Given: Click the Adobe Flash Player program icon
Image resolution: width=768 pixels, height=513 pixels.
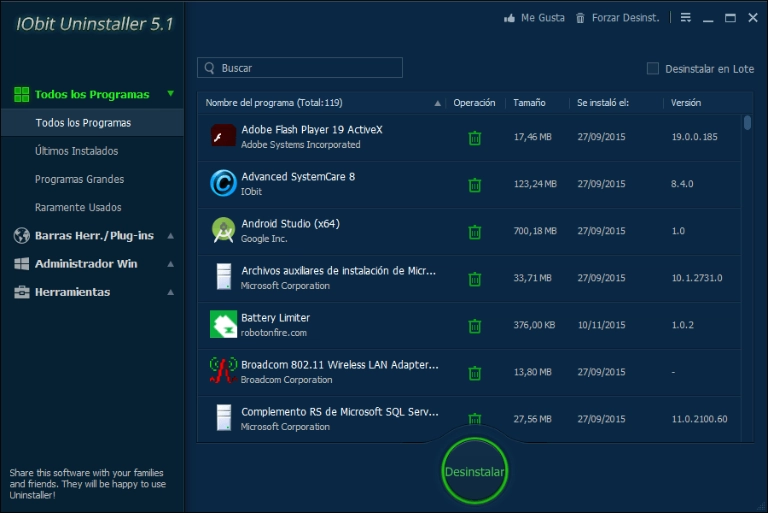Looking at the screenshot, I should (223, 136).
